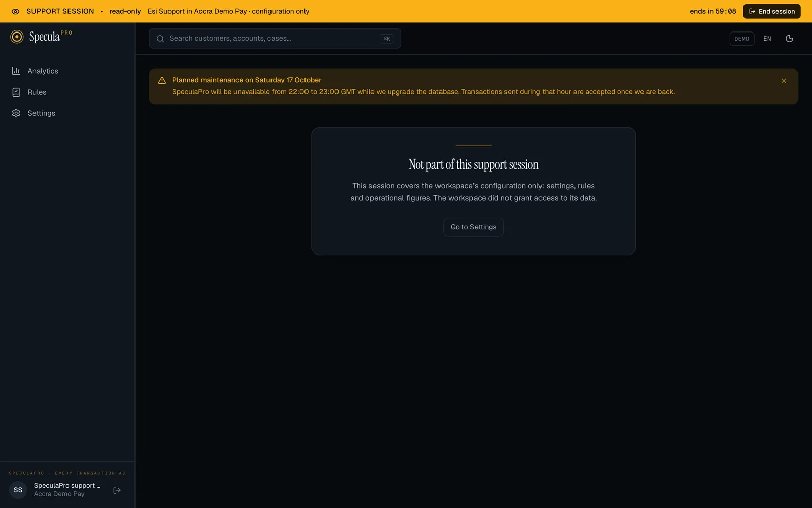The width and height of the screenshot is (812, 508).
Task: Click the Specula Pro logo icon
Action: click(17, 37)
